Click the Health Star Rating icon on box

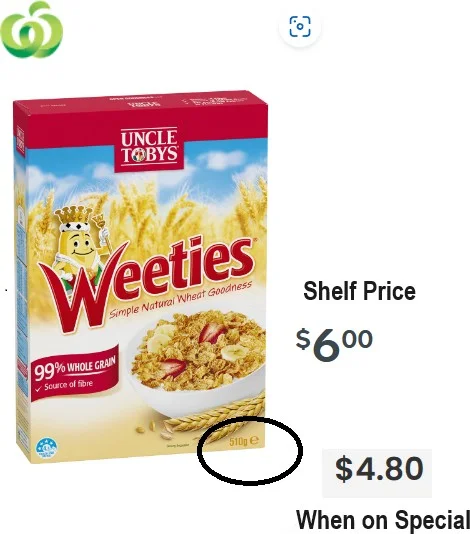tap(47, 447)
